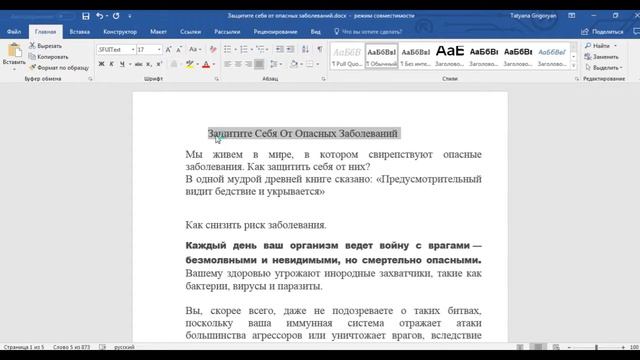Open proofing check icon in status bar
This screenshot has height=360, width=640.
point(102,347)
